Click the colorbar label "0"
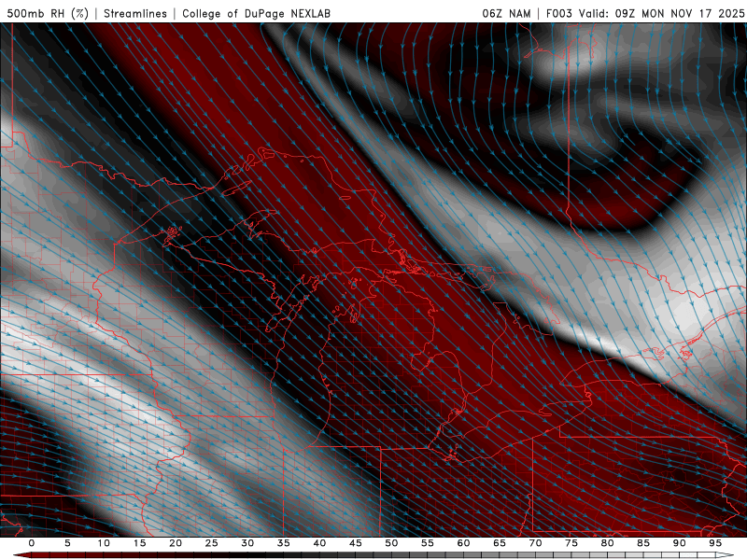Screen dimensions: 747x560 [32, 543]
